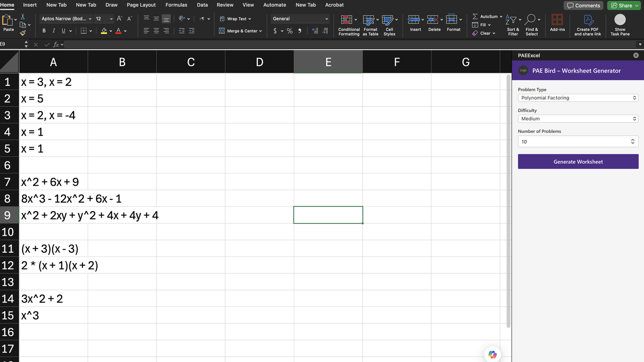Close the PAEExcel task pane

pyautogui.click(x=636, y=55)
